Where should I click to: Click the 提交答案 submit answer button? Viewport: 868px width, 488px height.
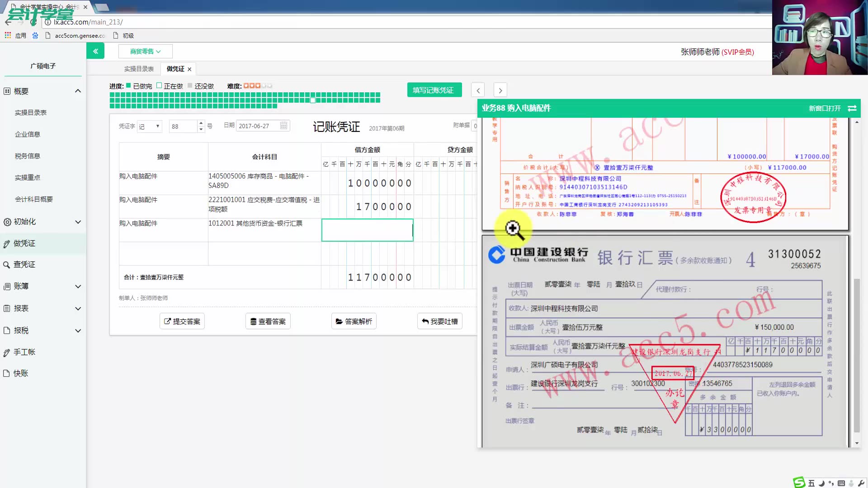tap(182, 321)
